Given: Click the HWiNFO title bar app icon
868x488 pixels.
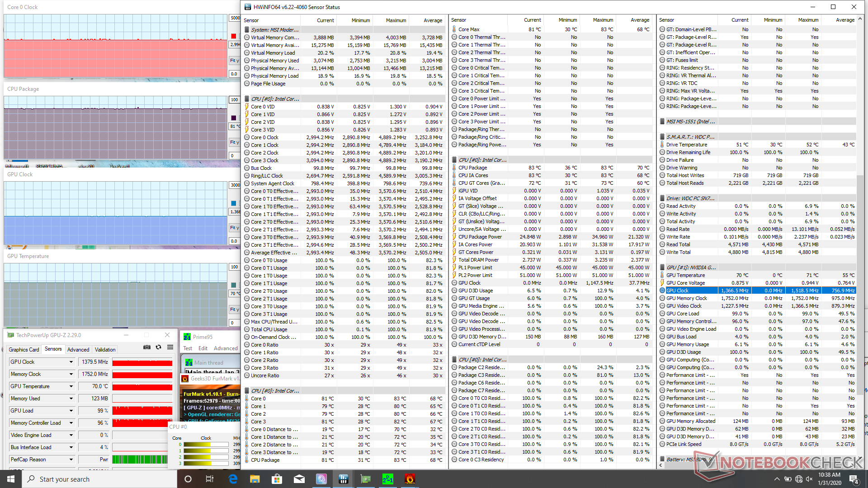Looking at the screenshot, I should pyautogui.click(x=247, y=7).
